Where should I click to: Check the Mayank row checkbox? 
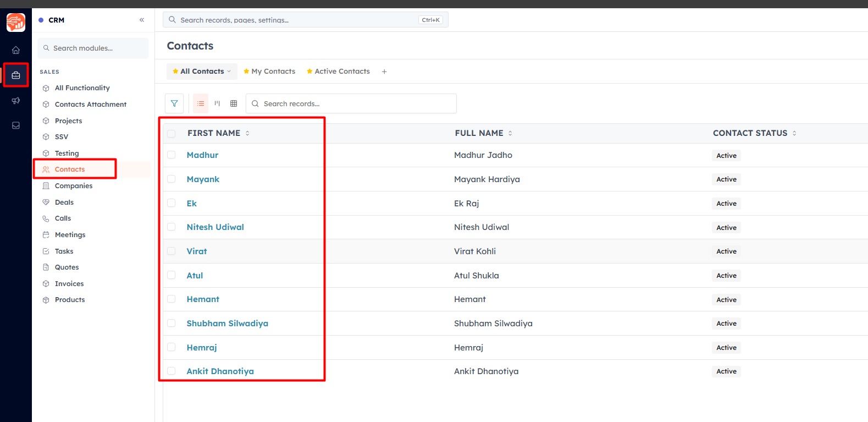172,179
